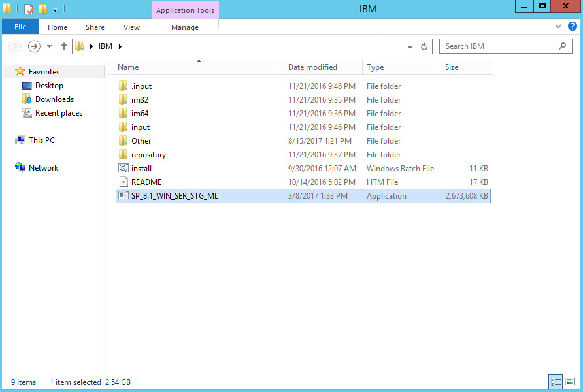The height and width of the screenshot is (392, 583).
Task: Expand the ribbon using chevron
Action: tap(558, 27)
